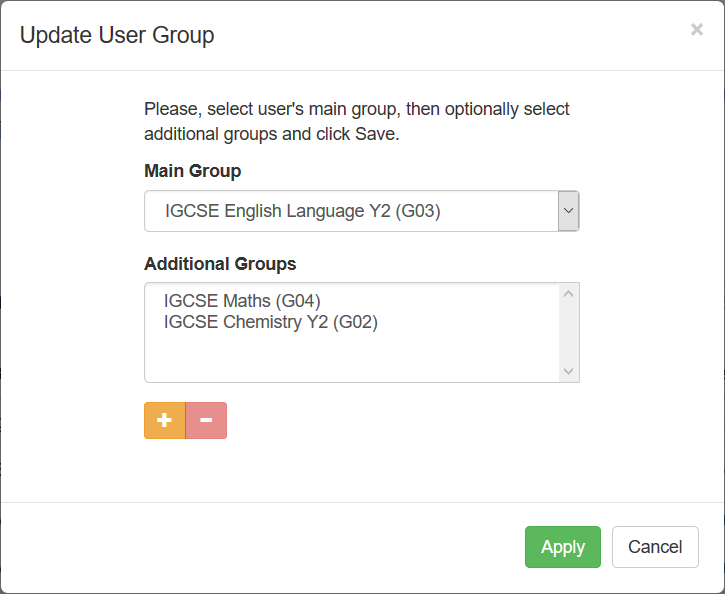Click the Additional Groups scroll-up arrow
Screen dimensions: 725x594
pos(569,294)
